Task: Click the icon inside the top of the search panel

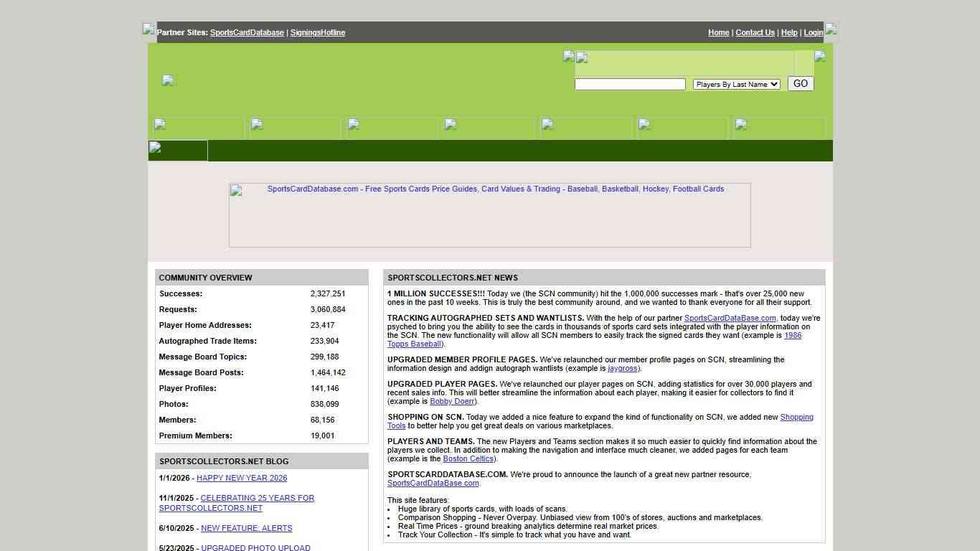Action: (581, 58)
